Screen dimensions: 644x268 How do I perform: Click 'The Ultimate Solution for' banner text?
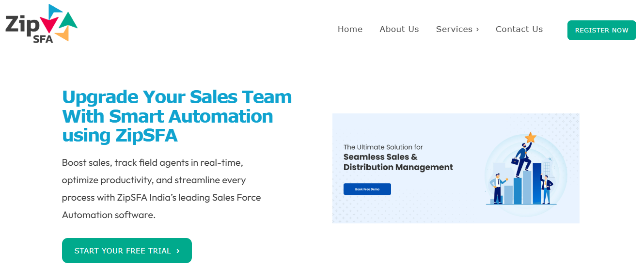point(383,147)
